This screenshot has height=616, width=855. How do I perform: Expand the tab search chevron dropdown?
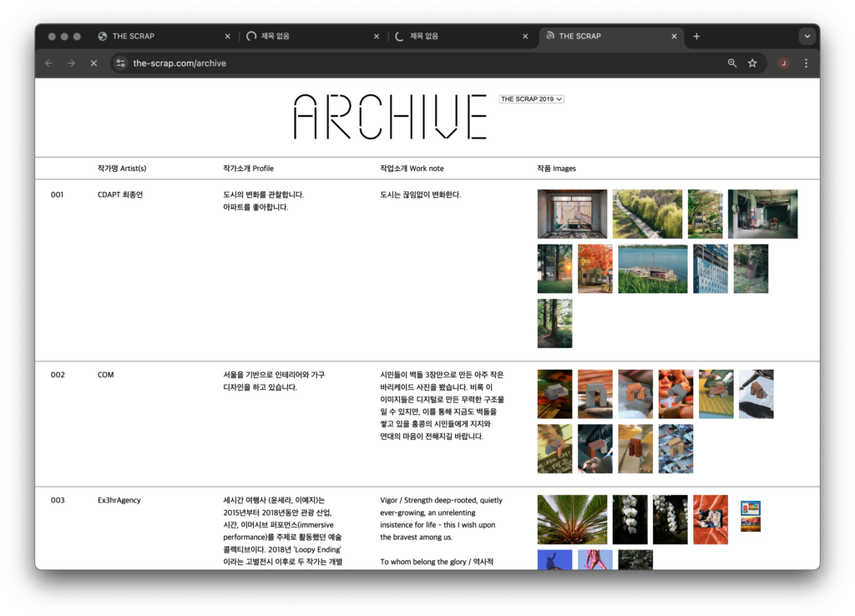pyautogui.click(x=807, y=37)
